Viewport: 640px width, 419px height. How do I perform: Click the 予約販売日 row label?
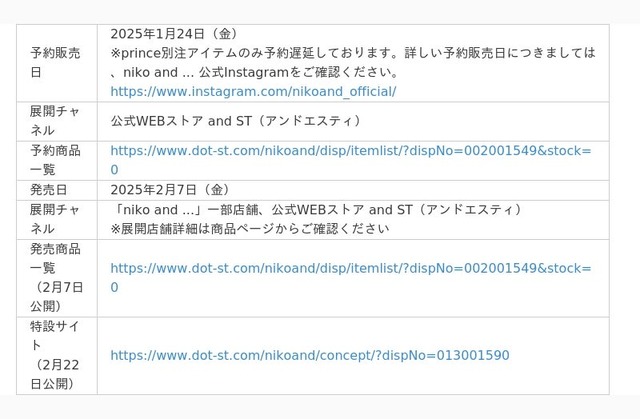point(55,62)
